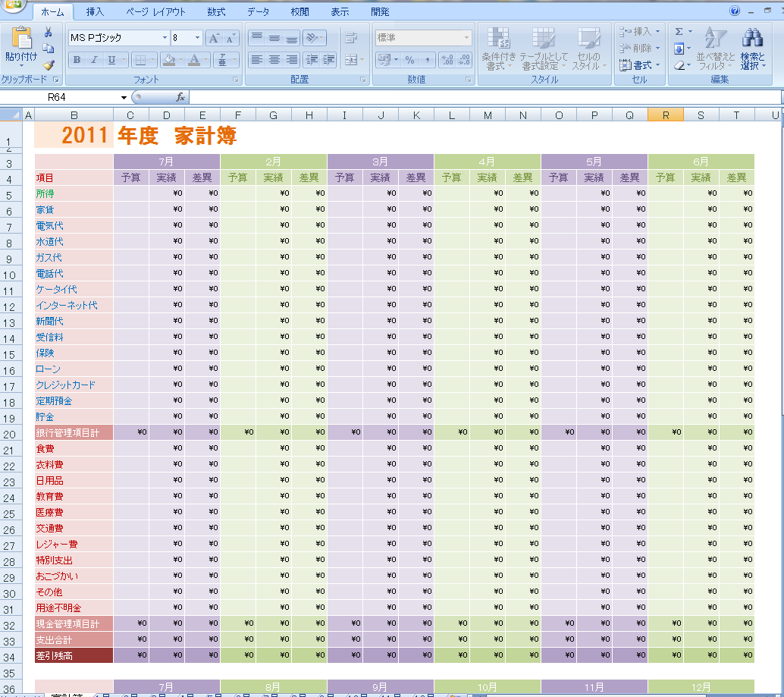
Task: Open the 数式 ribbon tab
Action: tap(216, 12)
